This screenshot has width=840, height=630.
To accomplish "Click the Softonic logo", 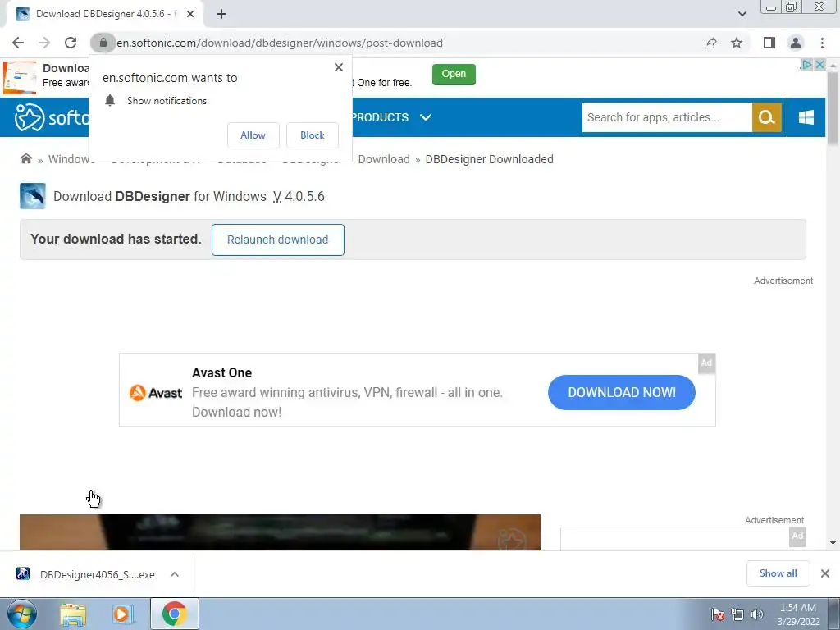I will (52, 117).
